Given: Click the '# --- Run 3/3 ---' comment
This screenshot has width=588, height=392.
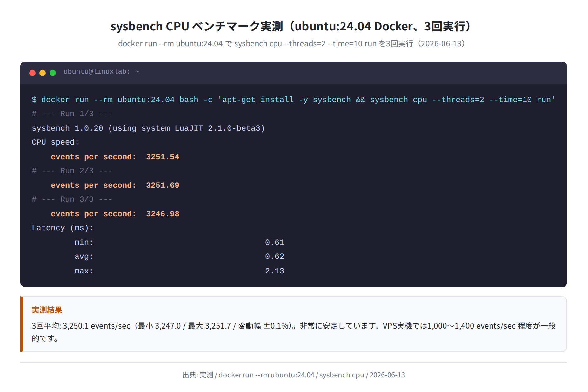Looking at the screenshot, I should pyautogui.click(x=72, y=199).
